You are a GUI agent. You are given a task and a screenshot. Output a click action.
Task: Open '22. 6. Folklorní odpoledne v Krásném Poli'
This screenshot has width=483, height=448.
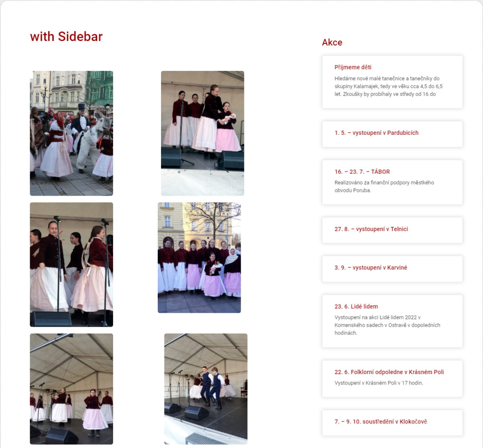[x=389, y=372]
